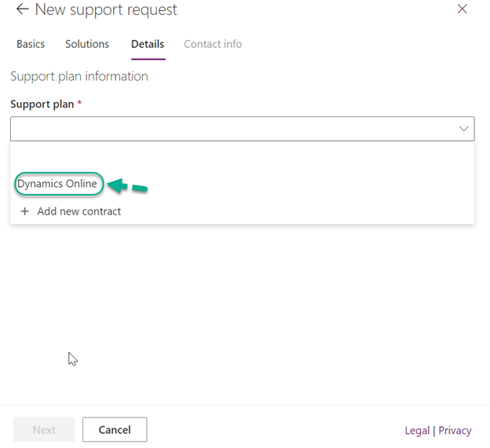The height and width of the screenshot is (448, 490).
Task: Open the Legal link
Action: pyautogui.click(x=417, y=431)
